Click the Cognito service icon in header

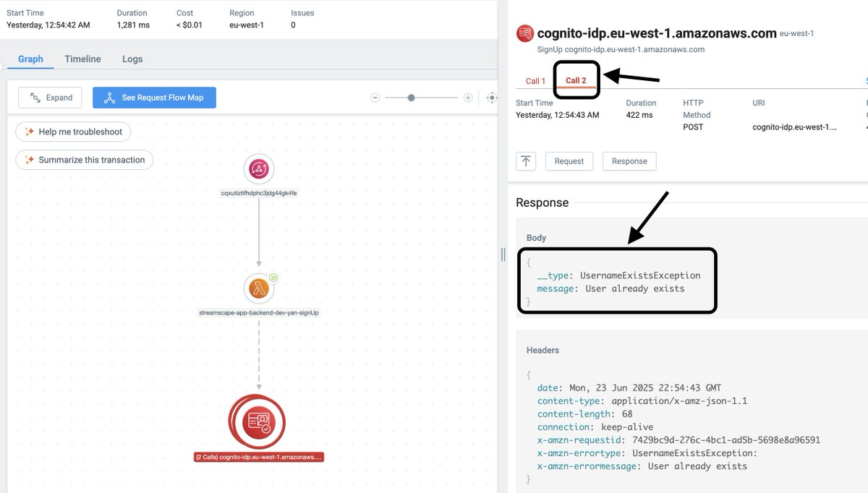click(x=524, y=33)
